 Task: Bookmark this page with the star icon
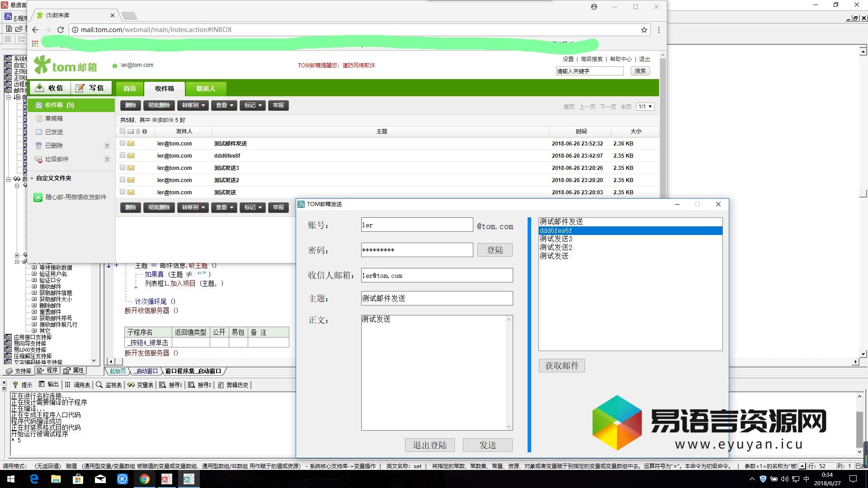click(644, 30)
